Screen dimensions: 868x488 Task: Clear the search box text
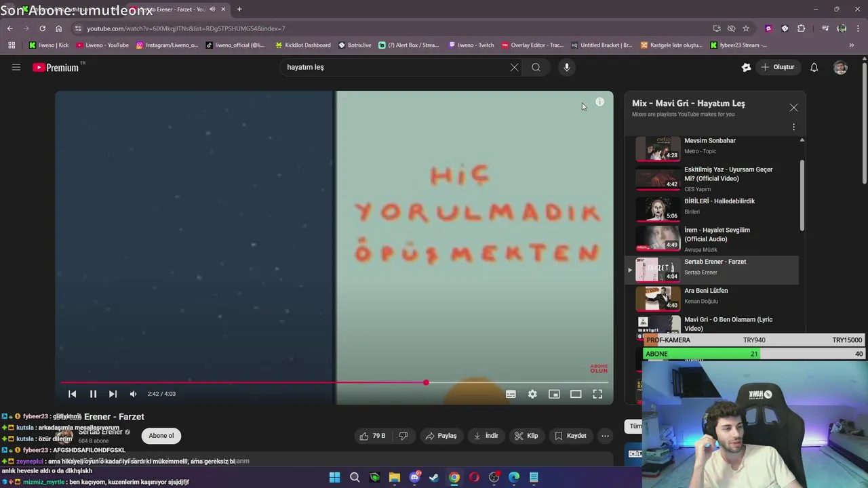click(514, 67)
